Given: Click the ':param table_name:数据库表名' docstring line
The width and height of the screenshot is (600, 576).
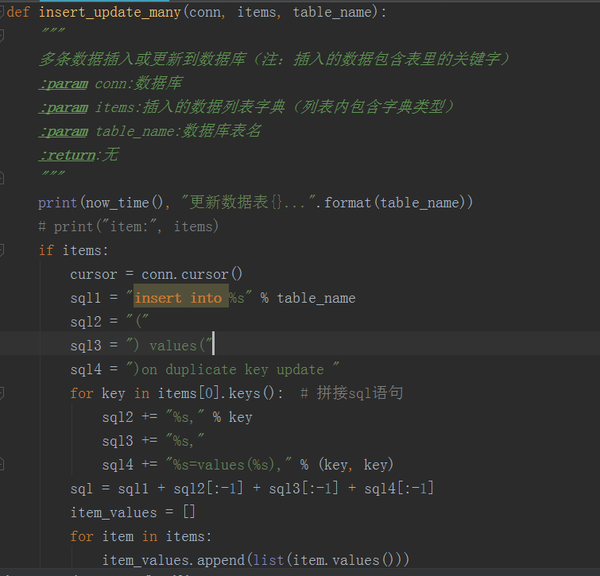Looking at the screenshot, I should point(150,131).
